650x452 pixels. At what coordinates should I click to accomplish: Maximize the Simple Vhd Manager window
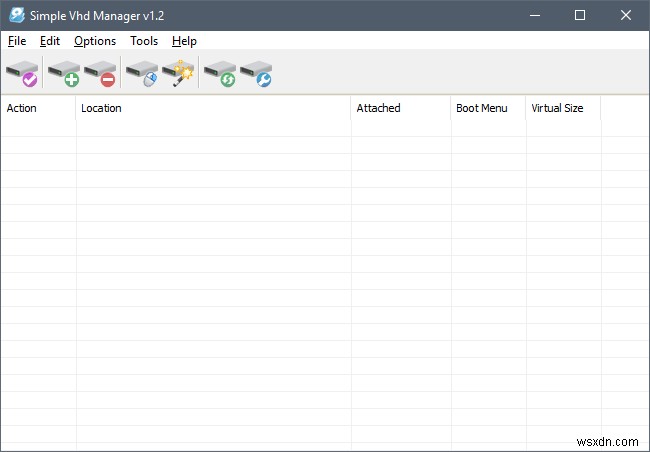point(580,15)
